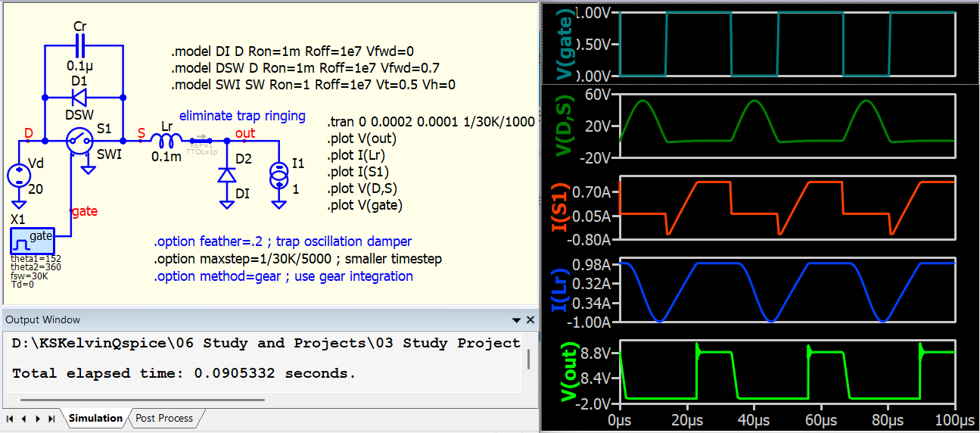Click the V(gate) waveform axis label

click(x=562, y=44)
